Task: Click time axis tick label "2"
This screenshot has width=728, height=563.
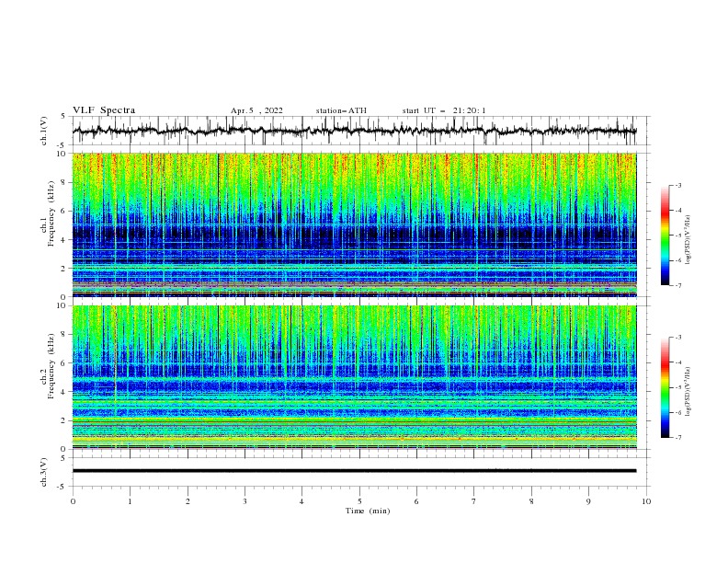Action: pos(188,501)
